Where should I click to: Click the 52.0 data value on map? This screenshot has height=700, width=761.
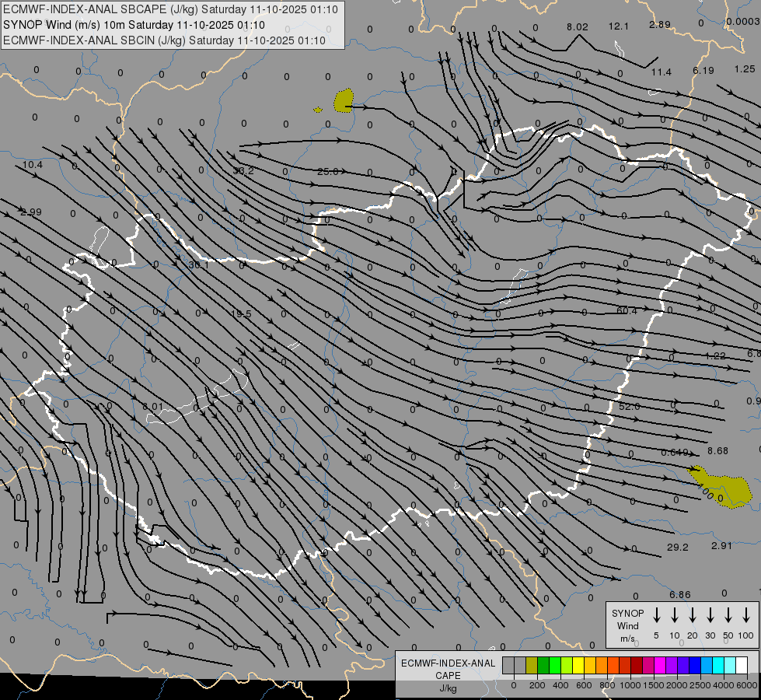coord(629,407)
